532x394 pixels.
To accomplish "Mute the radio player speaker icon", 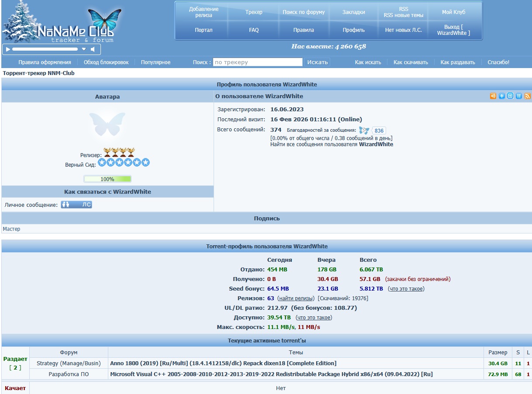I will point(93,49).
